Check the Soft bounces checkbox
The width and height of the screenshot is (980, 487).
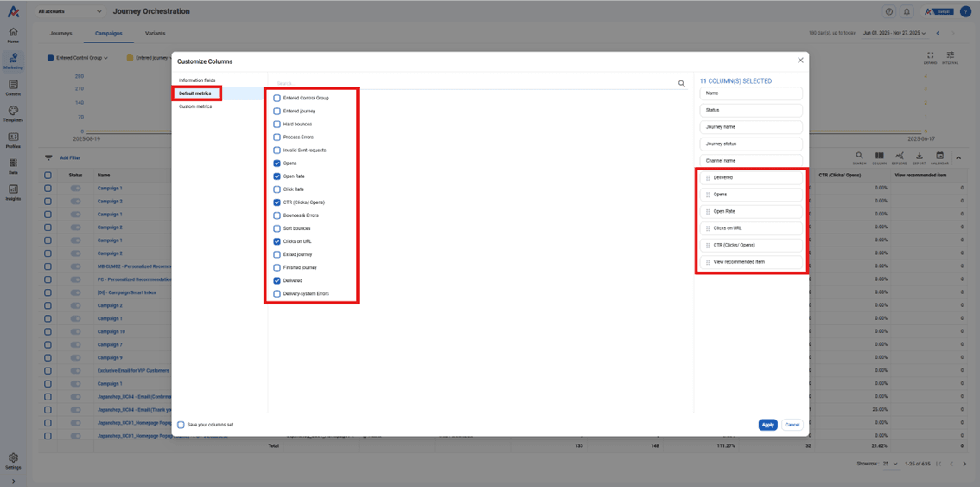(277, 228)
